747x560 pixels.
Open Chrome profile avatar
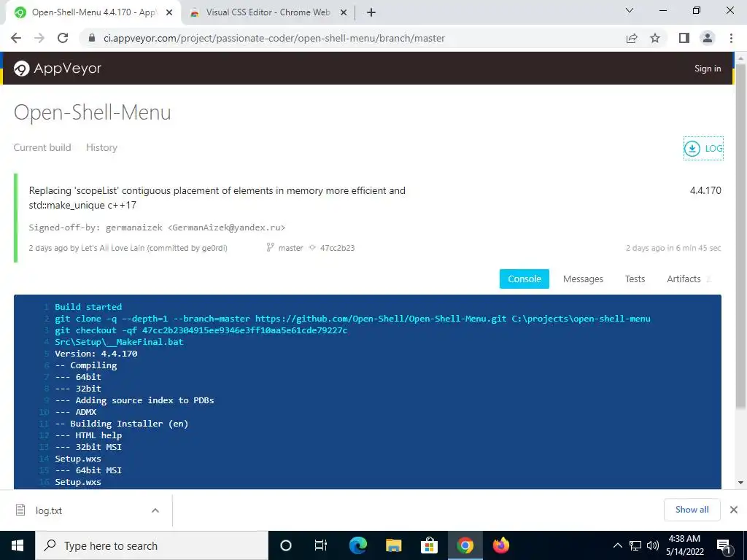(x=708, y=38)
